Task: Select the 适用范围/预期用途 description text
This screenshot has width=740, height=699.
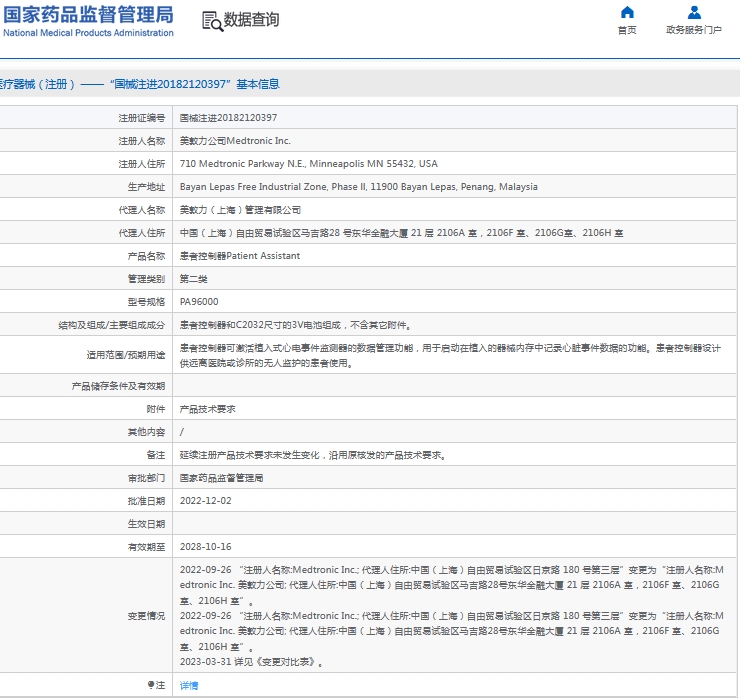Action: (450, 355)
